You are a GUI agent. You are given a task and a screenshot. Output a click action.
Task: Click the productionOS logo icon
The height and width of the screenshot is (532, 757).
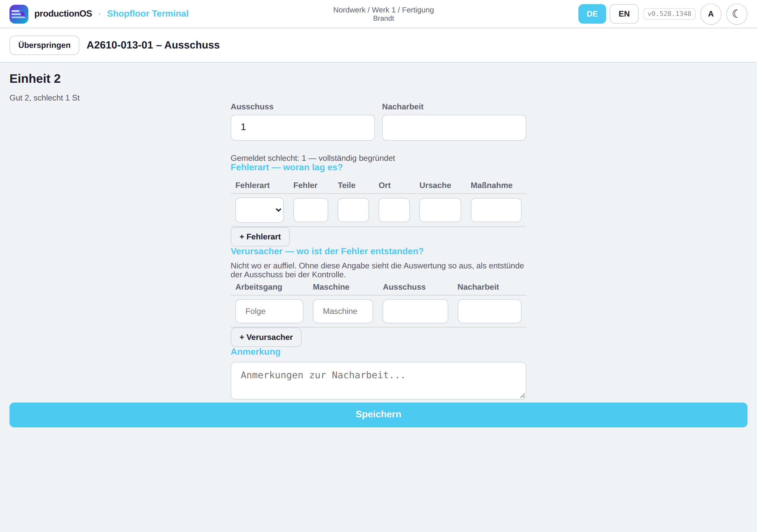click(x=19, y=14)
